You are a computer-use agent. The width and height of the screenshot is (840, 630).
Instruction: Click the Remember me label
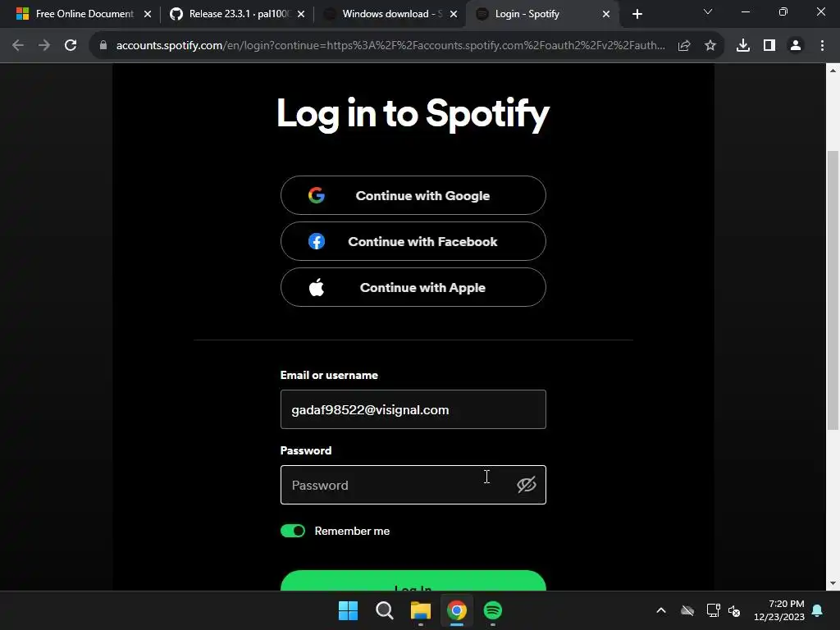(x=352, y=531)
